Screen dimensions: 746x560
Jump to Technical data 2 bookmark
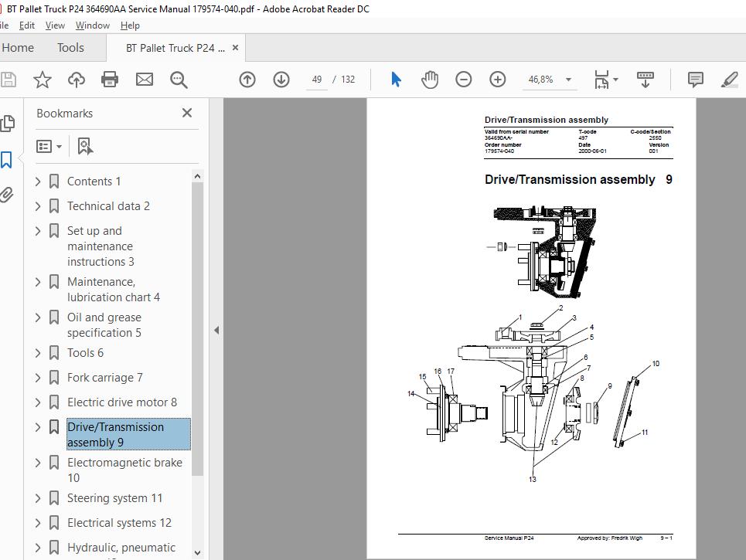click(108, 205)
